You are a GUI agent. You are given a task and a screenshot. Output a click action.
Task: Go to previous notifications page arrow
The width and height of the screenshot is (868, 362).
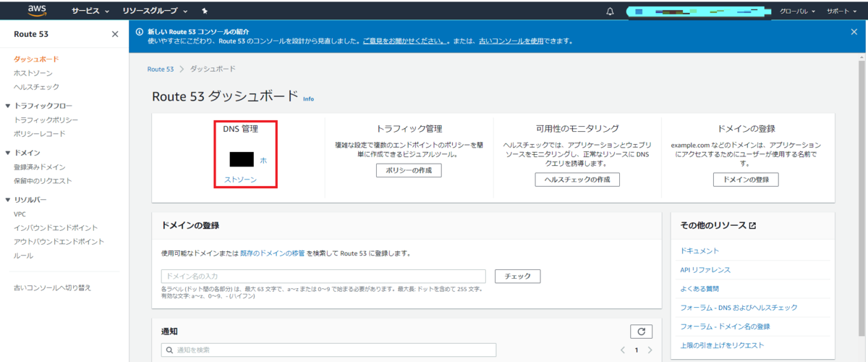(624, 350)
